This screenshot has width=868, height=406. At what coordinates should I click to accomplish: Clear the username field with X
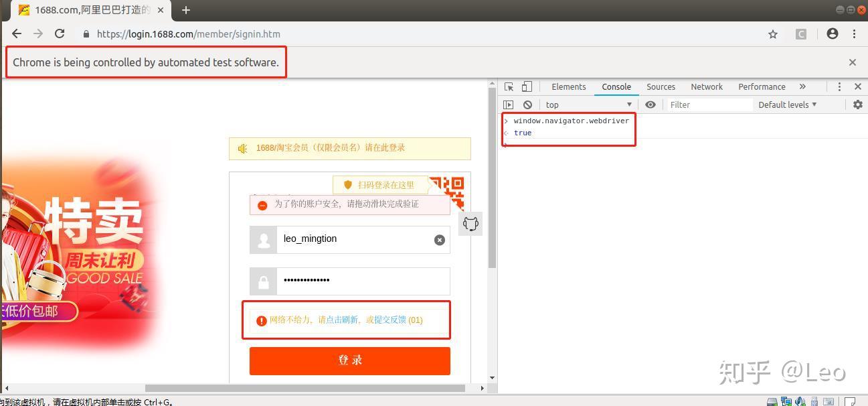coord(440,240)
